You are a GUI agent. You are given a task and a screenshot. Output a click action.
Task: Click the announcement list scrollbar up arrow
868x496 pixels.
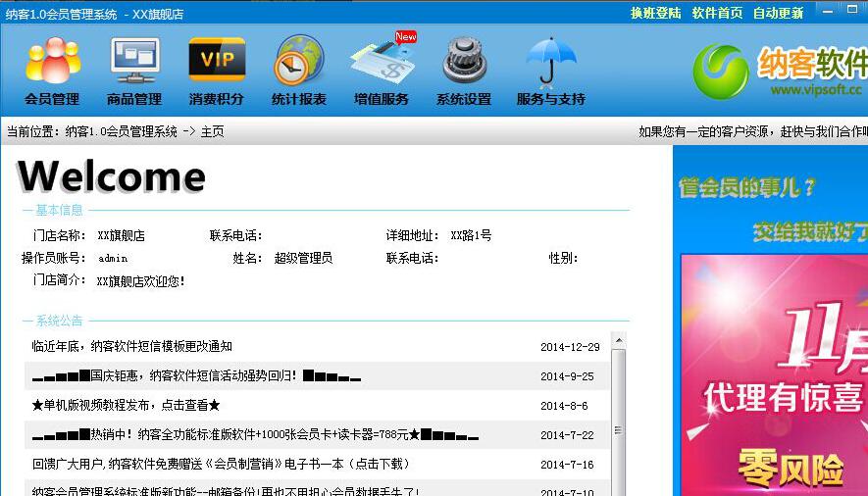tap(619, 340)
